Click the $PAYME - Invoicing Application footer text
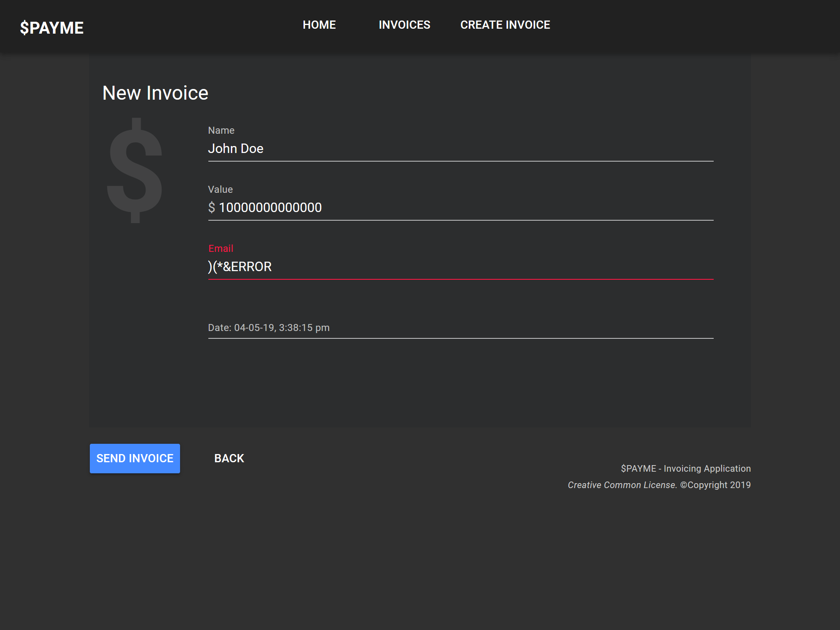Viewport: 840px width, 630px height. [x=685, y=468]
